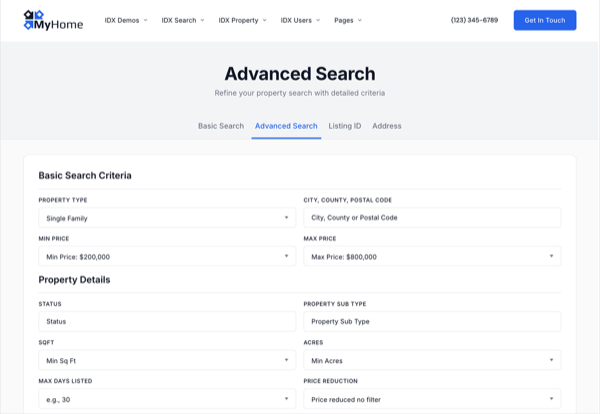Click the Status input field
Viewport: 600px width, 414px height.
[x=167, y=321]
